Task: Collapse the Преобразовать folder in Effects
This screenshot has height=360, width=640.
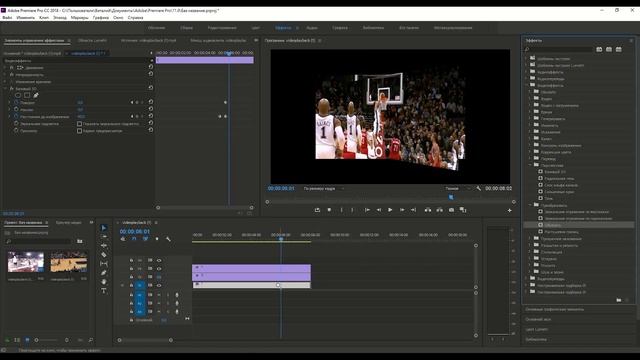Action: pyautogui.click(x=530, y=205)
